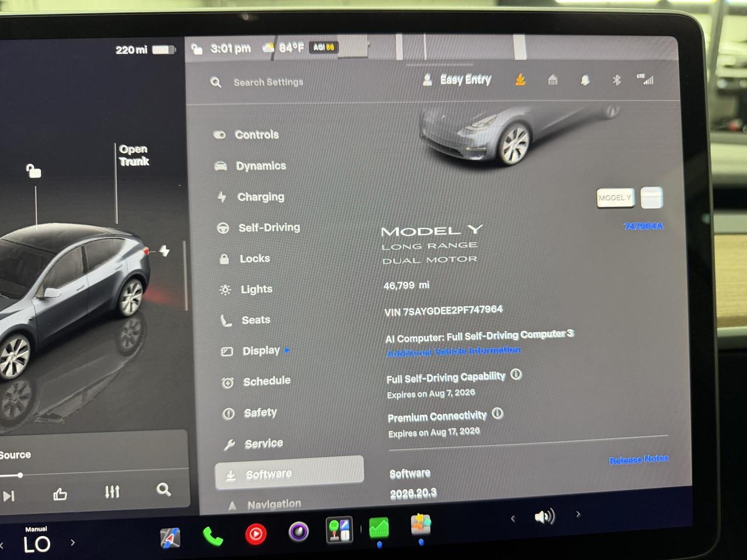Tap the LTE signal strength icon
Image resolution: width=747 pixels, height=560 pixels.
(x=645, y=79)
